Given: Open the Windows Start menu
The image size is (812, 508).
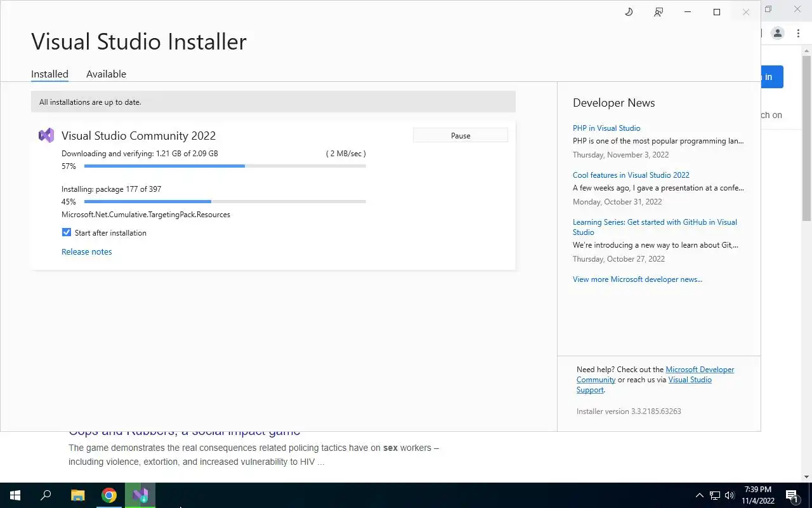Looking at the screenshot, I should 15,495.
